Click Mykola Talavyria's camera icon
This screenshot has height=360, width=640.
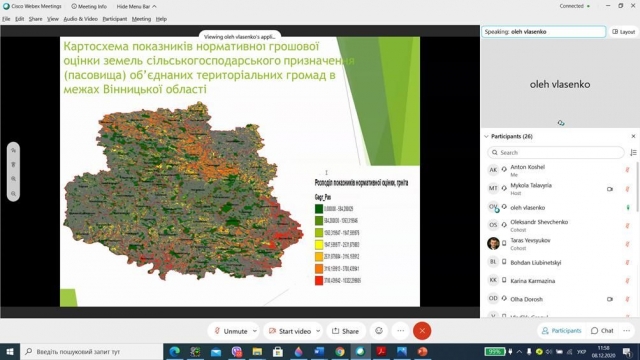click(609, 189)
